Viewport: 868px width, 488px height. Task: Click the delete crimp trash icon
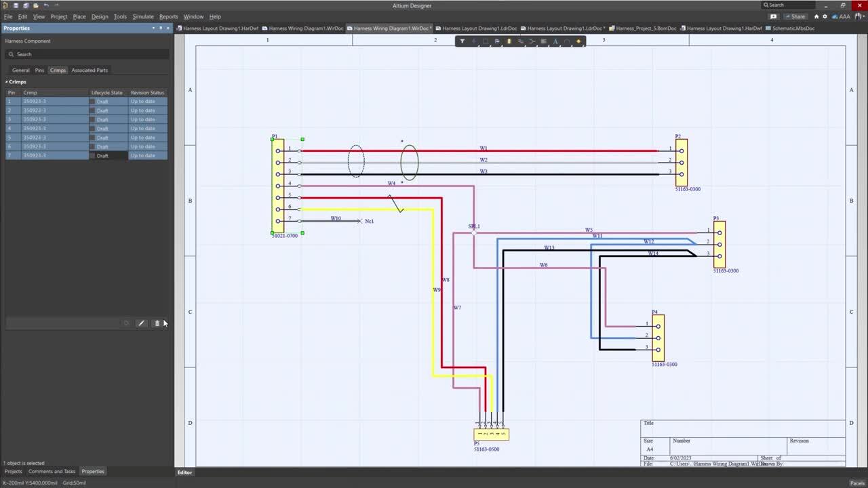tap(157, 323)
